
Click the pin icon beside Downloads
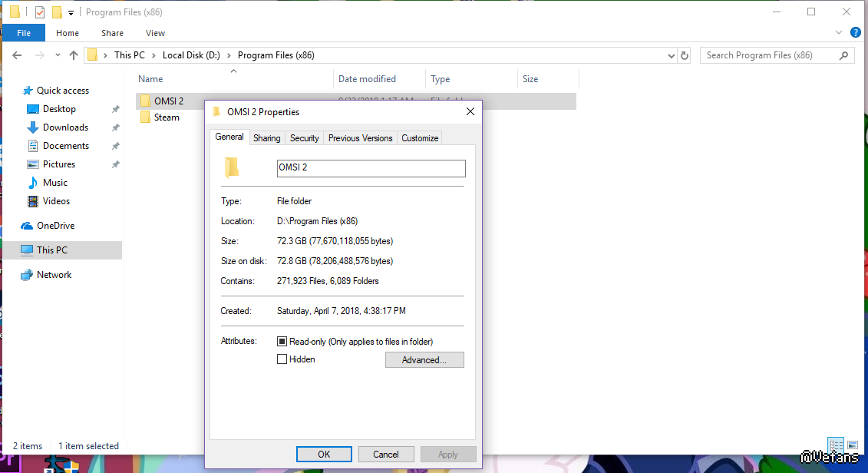[x=115, y=128]
